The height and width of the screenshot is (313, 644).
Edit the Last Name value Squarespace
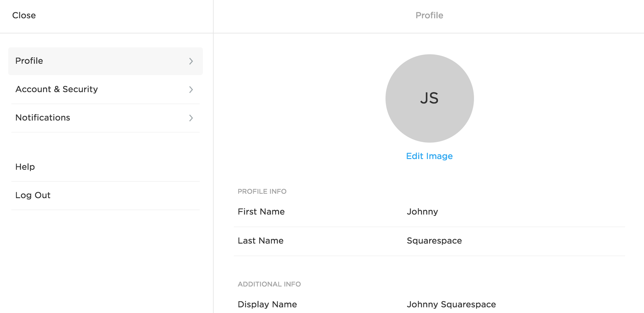434,241
